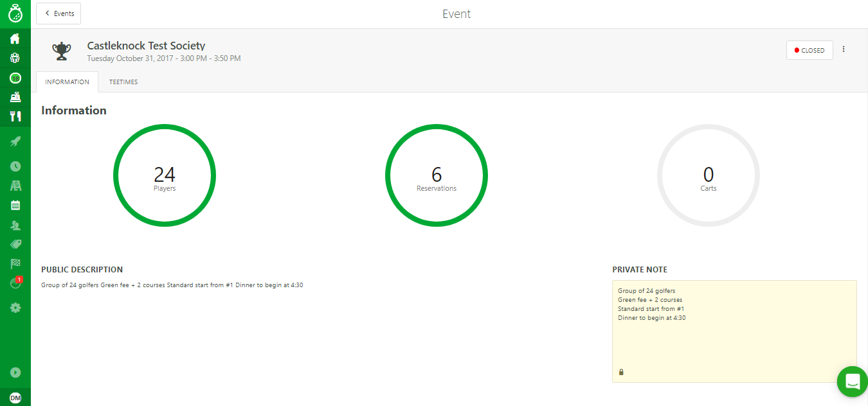The image size is (868, 406).
Task: Click the CLOSED status button
Action: [809, 50]
